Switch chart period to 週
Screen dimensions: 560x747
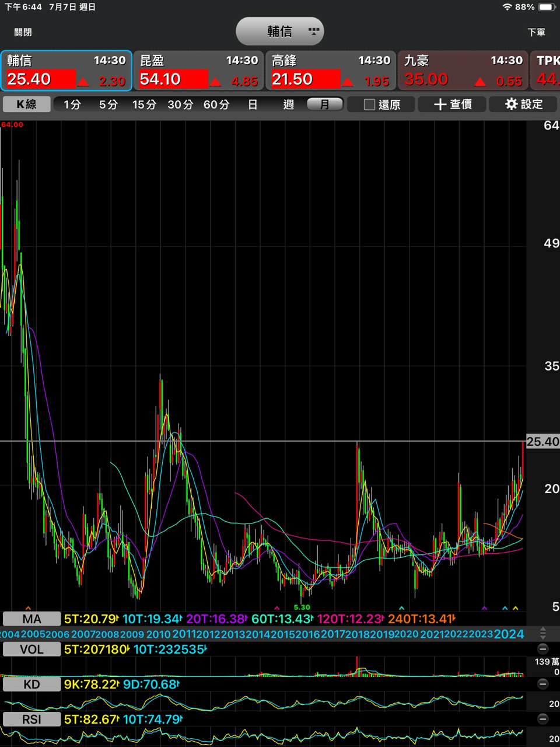[288, 104]
